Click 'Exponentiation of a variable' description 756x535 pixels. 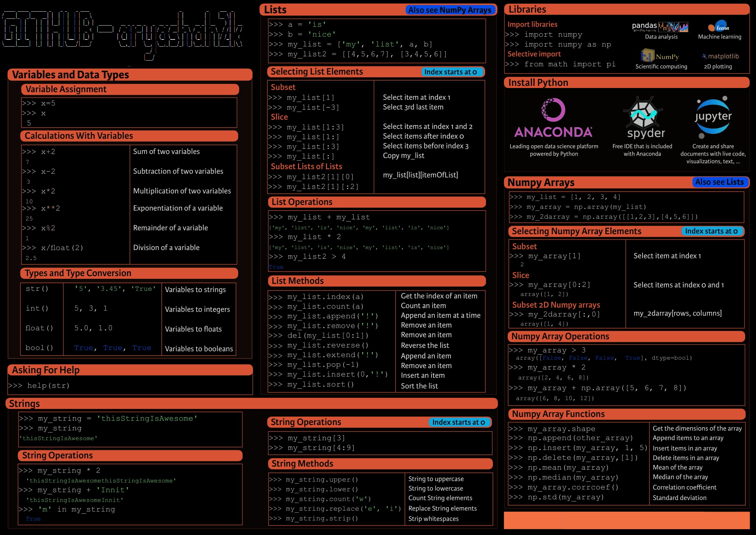coord(178,208)
